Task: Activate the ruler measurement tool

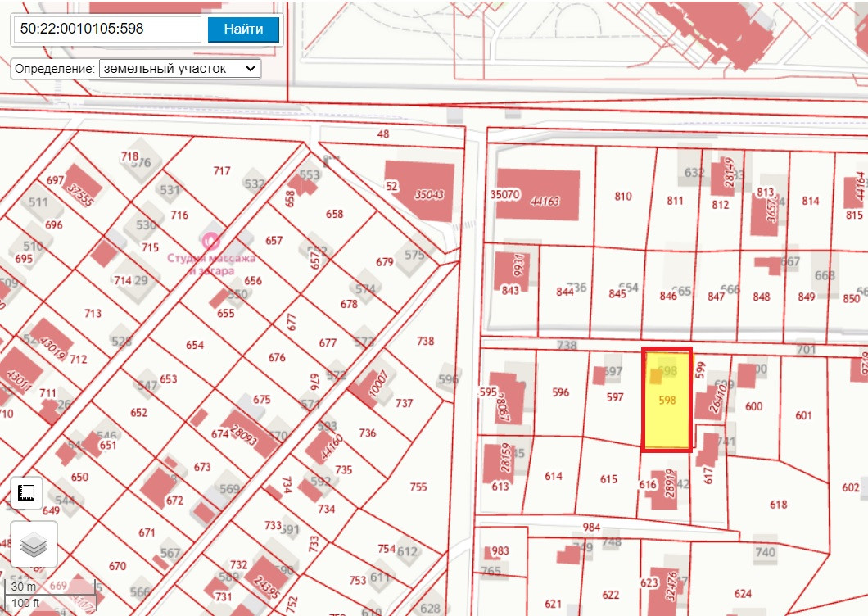Action: pyautogui.click(x=26, y=493)
